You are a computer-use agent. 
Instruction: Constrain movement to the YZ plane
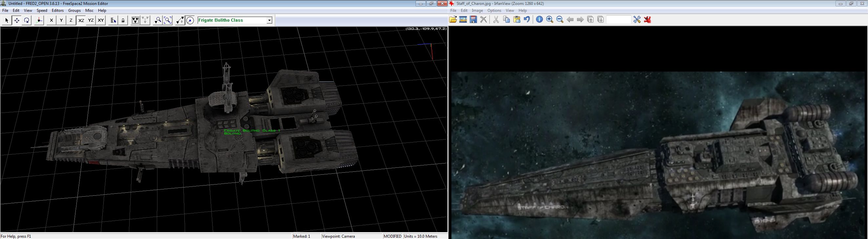(91, 20)
